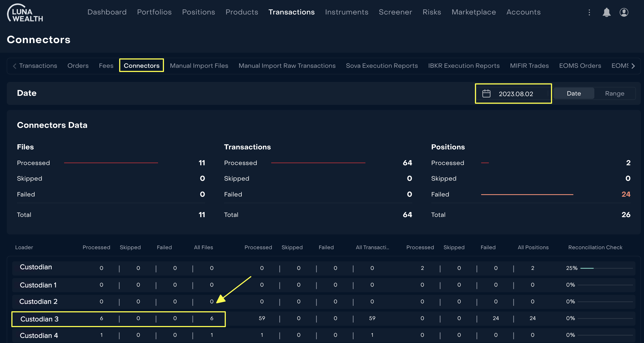Open EOMS Orders tab
The width and height of the screenshot is (644, 343).
580,66
